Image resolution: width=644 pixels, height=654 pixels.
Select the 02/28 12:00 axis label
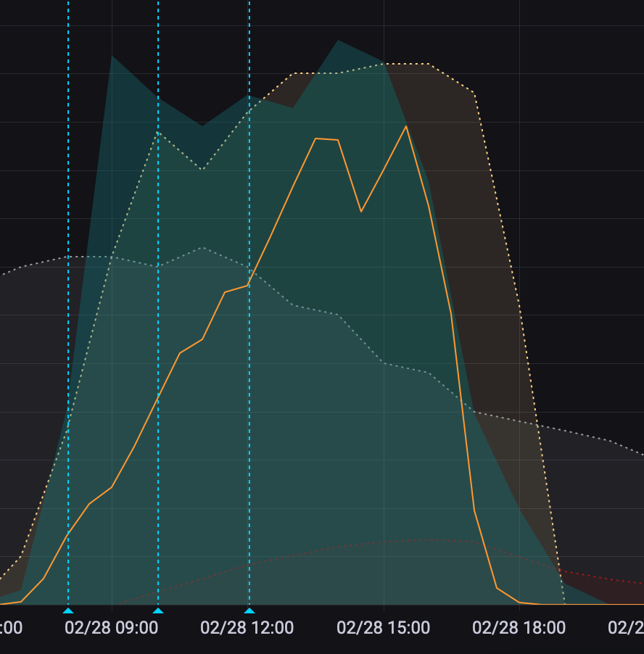click(247, 627)
